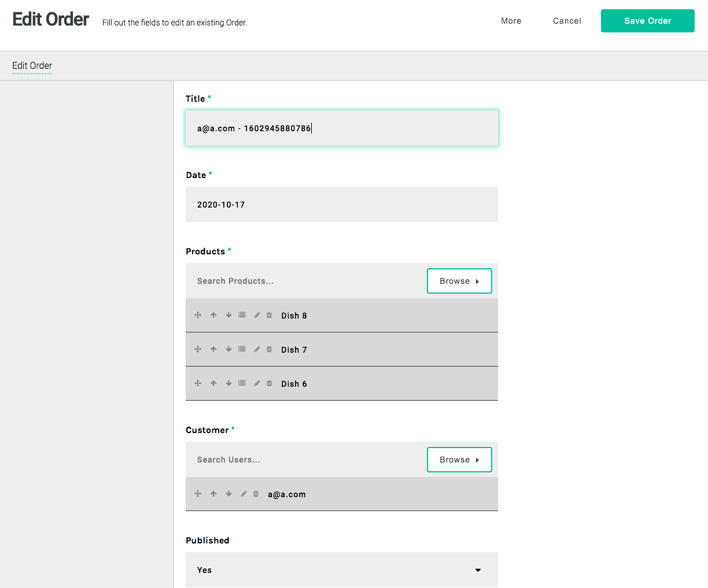Move Dish 8 down with the arrow icon
The width and height of the screenshot is (708, 588).
228,315
